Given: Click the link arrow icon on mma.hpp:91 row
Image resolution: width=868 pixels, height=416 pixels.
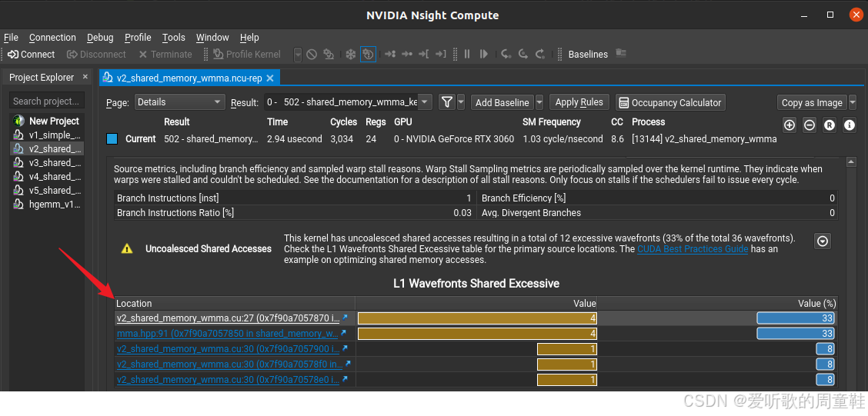Looking at the screenshot, I should point(344,332).
